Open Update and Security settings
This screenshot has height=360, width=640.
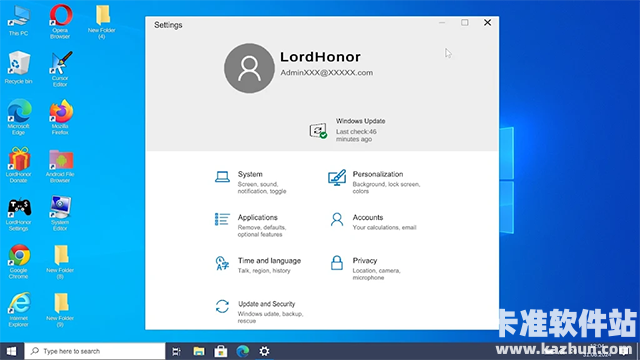click(x=259, y=312)
